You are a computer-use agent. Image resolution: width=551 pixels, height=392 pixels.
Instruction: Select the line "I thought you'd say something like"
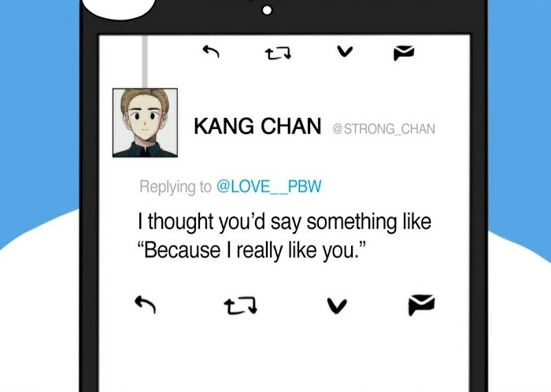(285, 222)
